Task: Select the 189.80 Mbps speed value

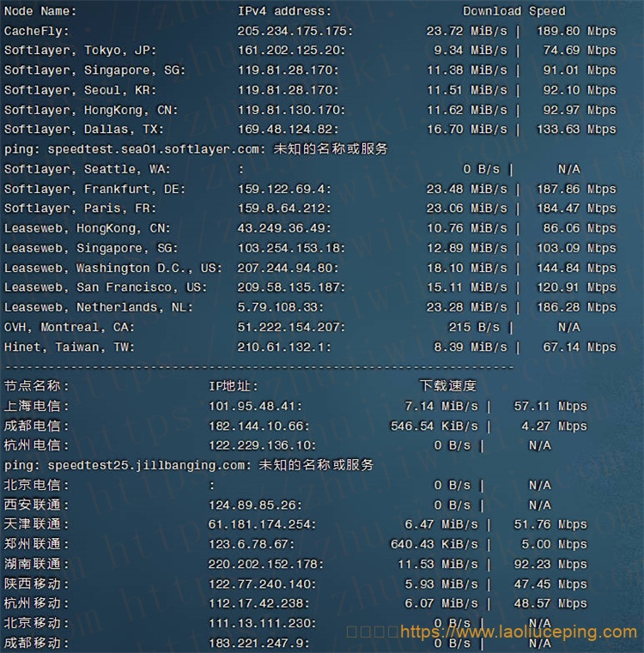Action: coord(576,31)
